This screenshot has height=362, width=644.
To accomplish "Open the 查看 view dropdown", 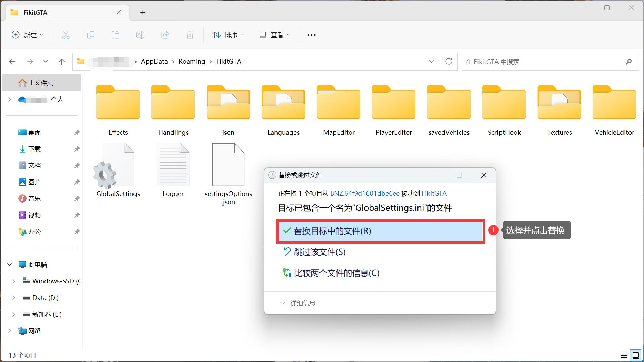I will (274, 35).
